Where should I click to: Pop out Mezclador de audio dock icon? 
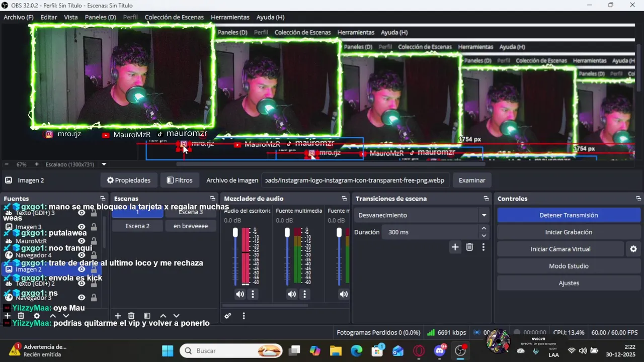click(344, 199)
